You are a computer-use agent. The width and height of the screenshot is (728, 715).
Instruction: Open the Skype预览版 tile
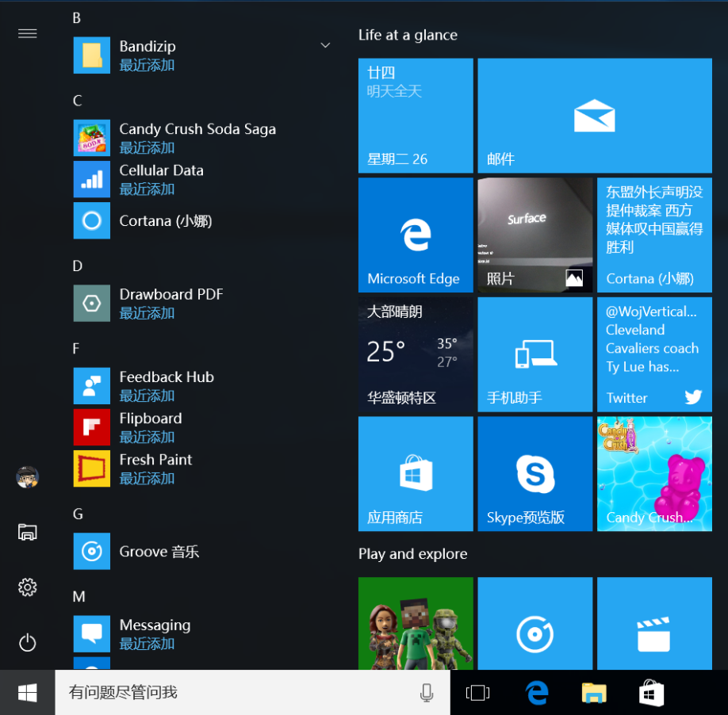535,474
